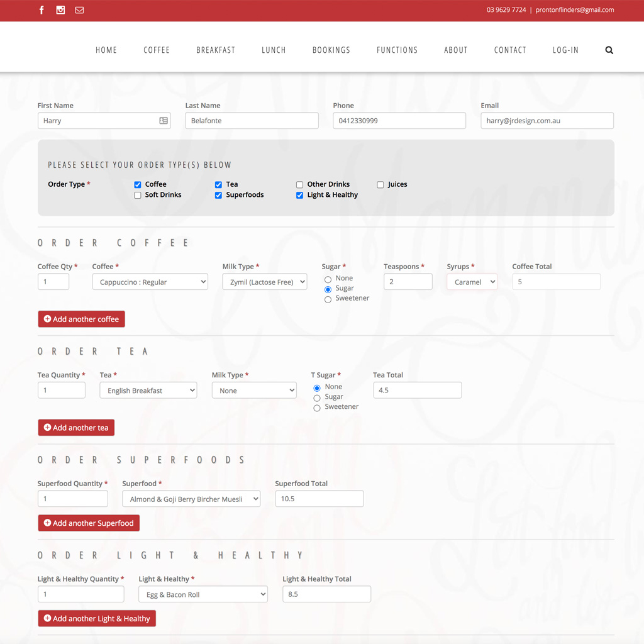The height and width of the screenshot is (644, 644).
Task: Open the Instagram icon in top bar
Action: pos(60,10)
